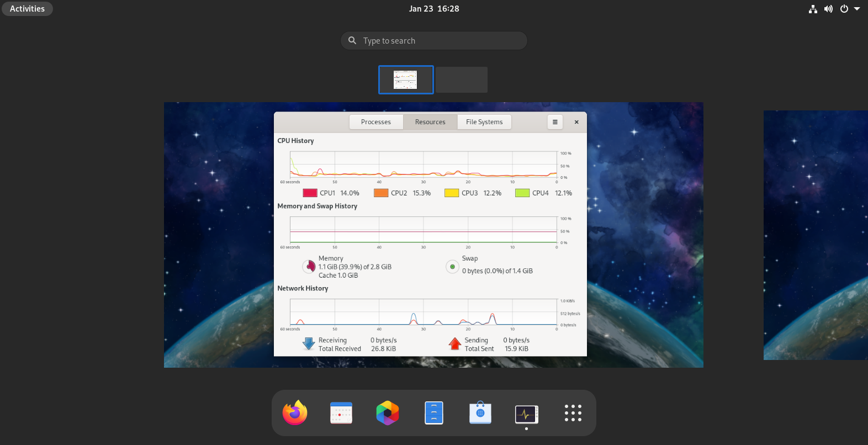Close the System Monitor window
The width and height of the screenshot is (868, 445).
(x=576, y=122)
